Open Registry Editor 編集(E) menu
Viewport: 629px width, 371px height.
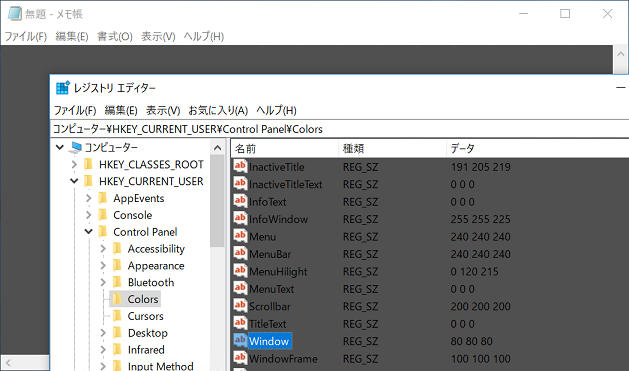point(121,110)
